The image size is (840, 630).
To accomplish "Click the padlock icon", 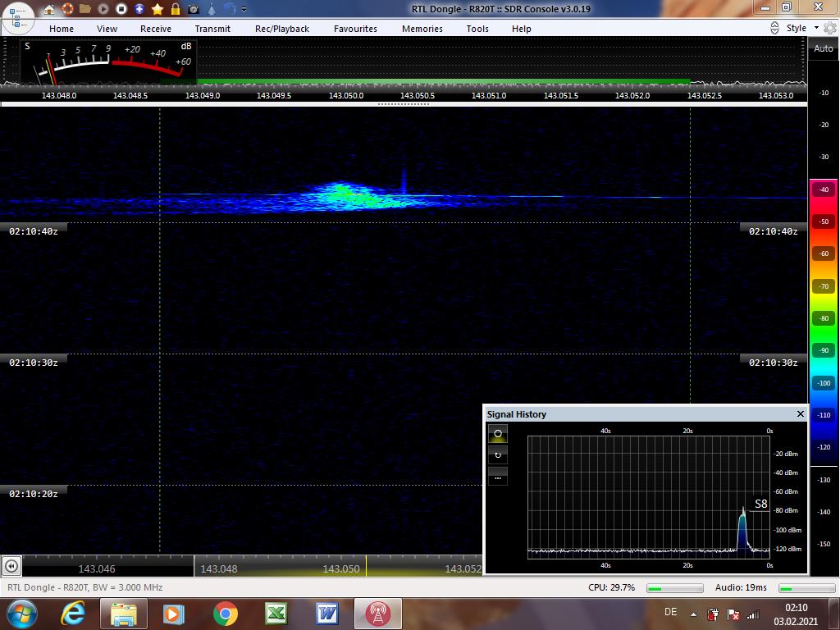I will point(176,9).
